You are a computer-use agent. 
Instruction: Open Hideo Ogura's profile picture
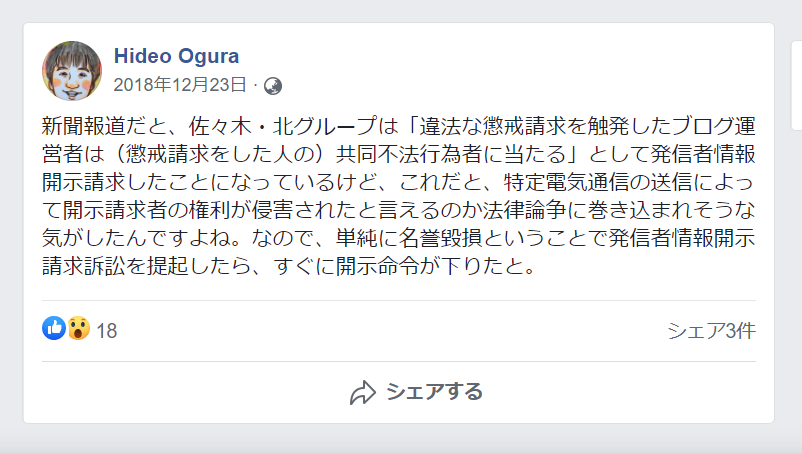point(71,71)
